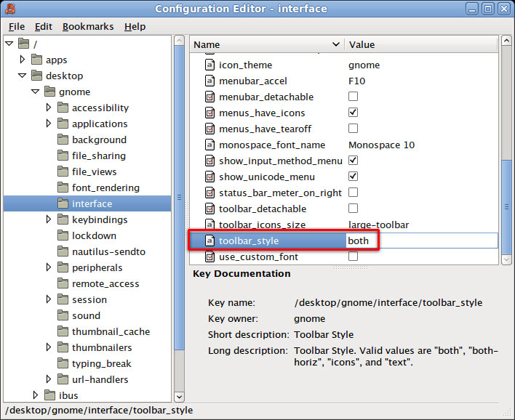
Task: Click key list scrollbar down arrow
Action: (506, 259)
